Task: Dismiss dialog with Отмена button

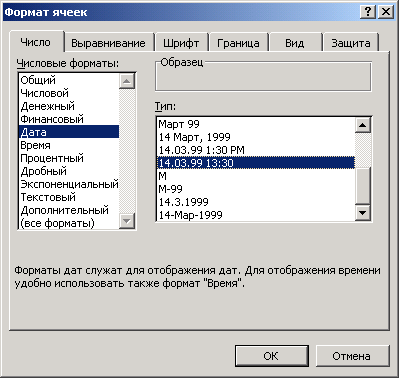Action: click(x=352, y=356)
